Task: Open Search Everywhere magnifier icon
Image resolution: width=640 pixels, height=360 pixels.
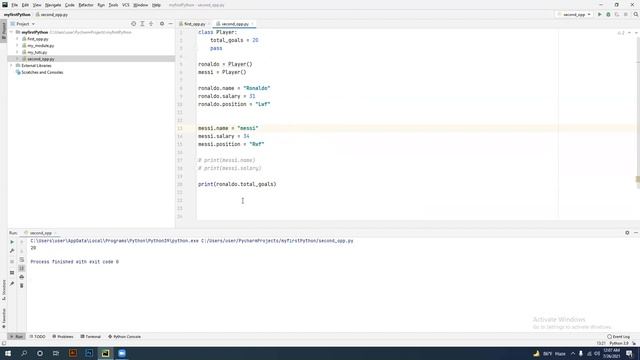Action: 636,14
